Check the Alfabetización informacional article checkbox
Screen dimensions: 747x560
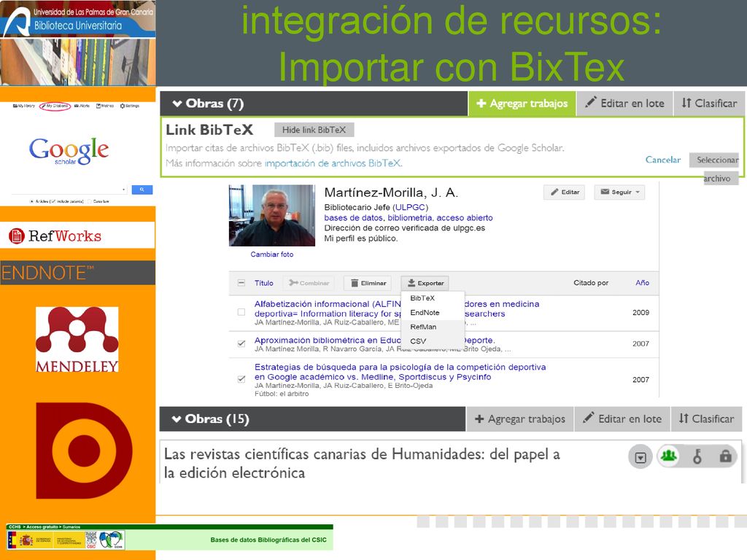[x=241, y=312]
